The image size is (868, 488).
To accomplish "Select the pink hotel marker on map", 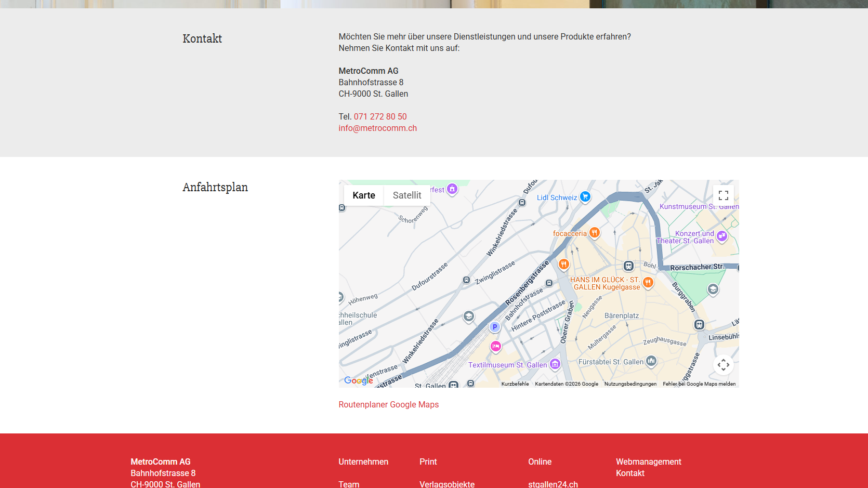I will point(496,346).
